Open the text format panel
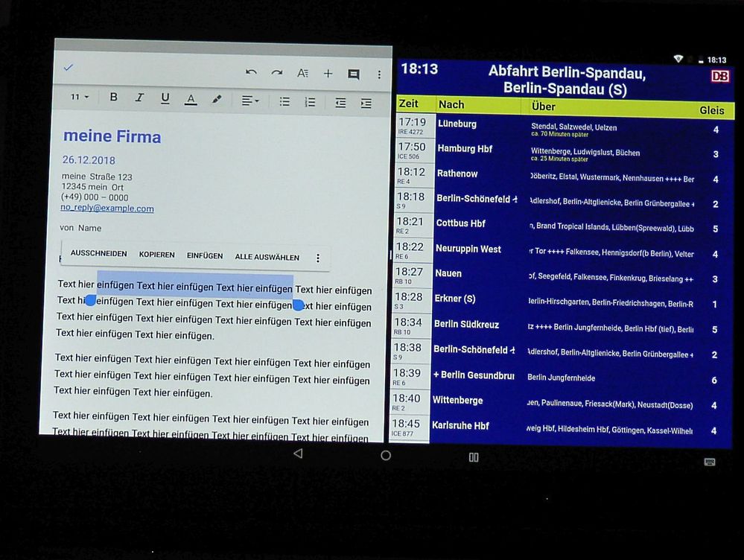This screenshot has height=560, width=744. tap(302, 74)
